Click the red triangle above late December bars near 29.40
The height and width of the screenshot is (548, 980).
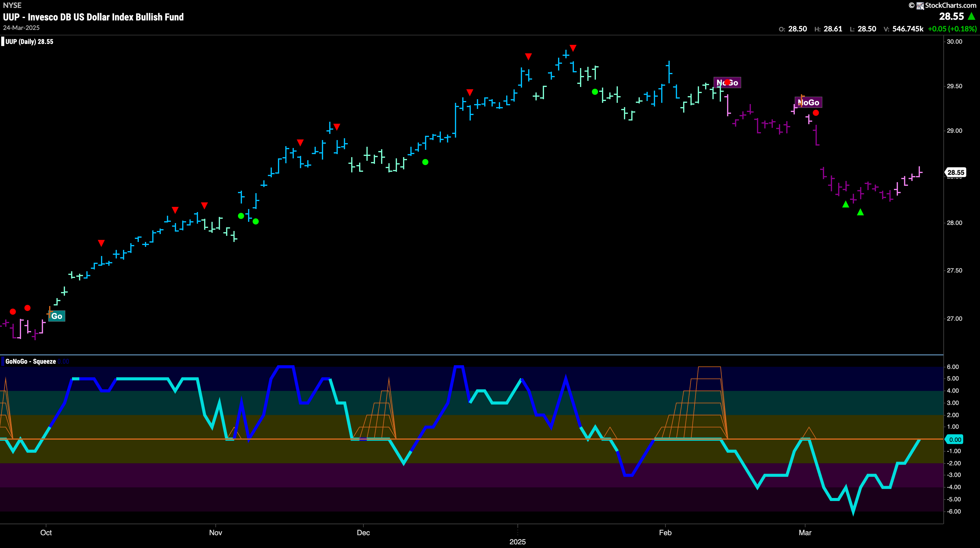pos(470,93)
